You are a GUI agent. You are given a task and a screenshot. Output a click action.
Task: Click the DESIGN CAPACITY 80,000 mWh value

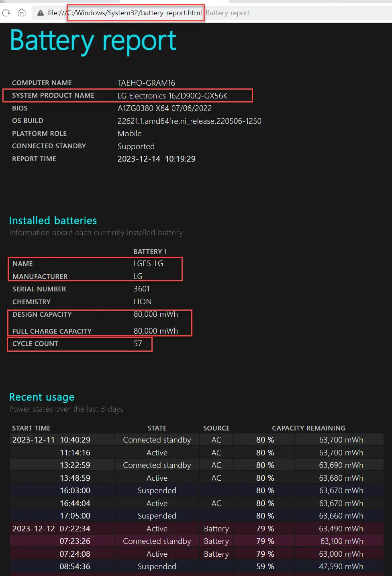click(155, 314)
